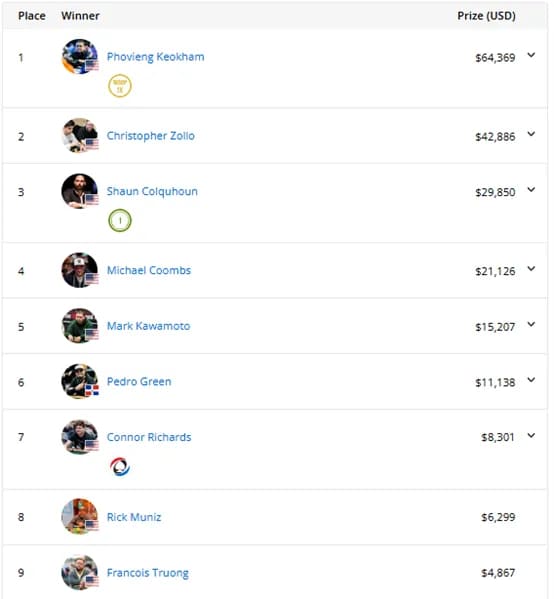Open Michael Coombs' player profile link
Screen dimensions: 554x599
(x=149, y=270)
